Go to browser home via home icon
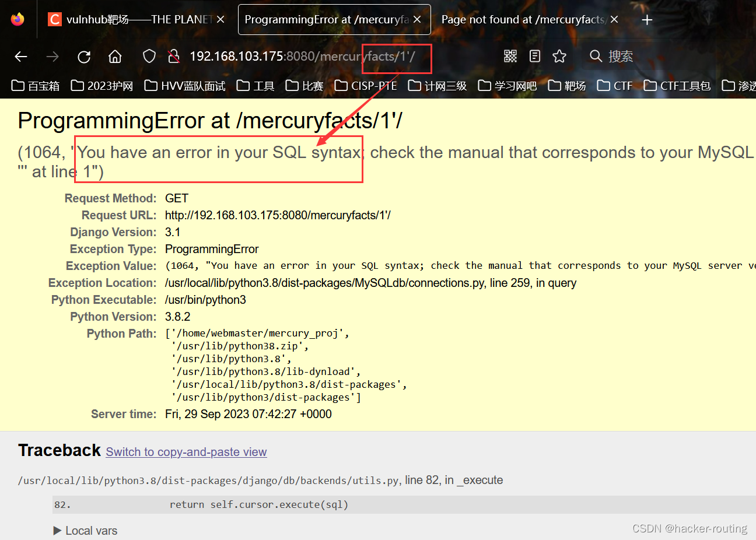Screen dimensions: 756x540 (114, 57)
